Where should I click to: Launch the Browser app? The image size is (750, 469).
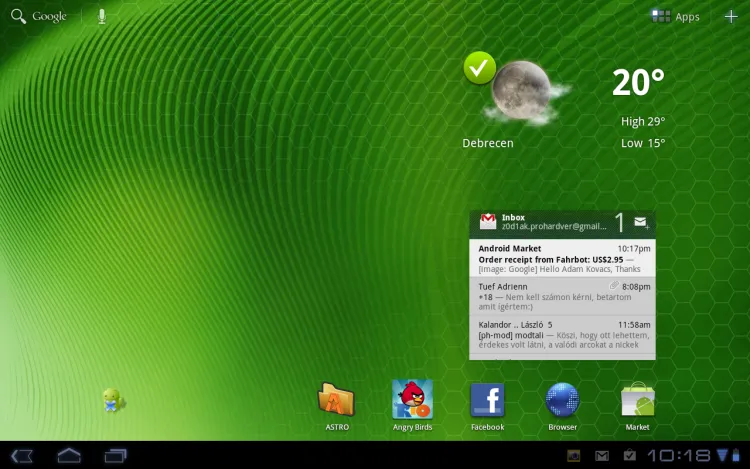coord(562,401)
